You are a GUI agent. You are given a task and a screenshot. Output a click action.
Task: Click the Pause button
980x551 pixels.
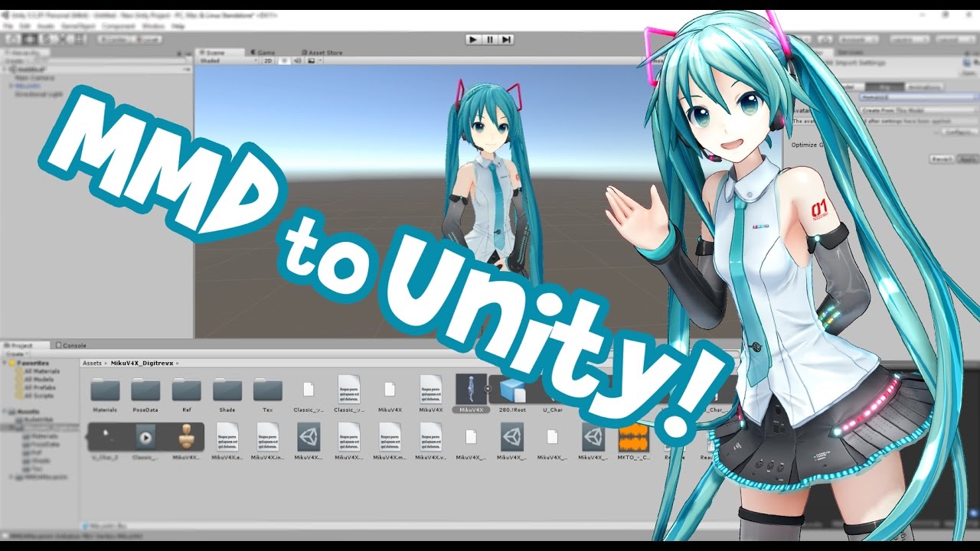(x=490, y=39)
